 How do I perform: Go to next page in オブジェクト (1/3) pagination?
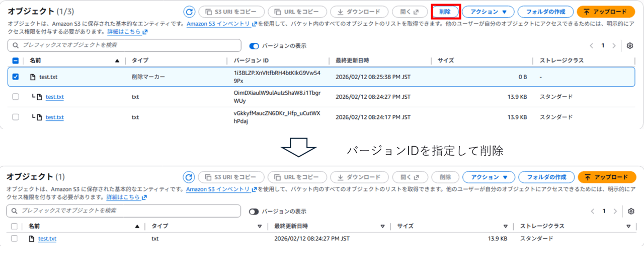tap(614, 46)
